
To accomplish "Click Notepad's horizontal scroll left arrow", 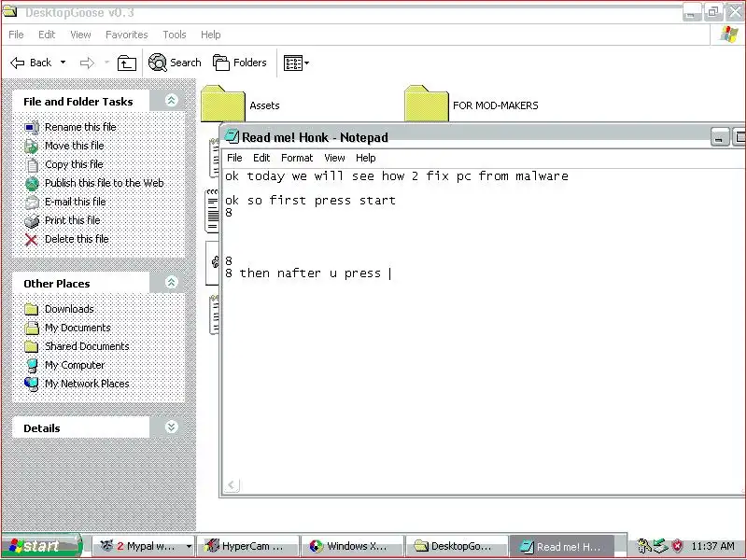I will click(232, 485).
